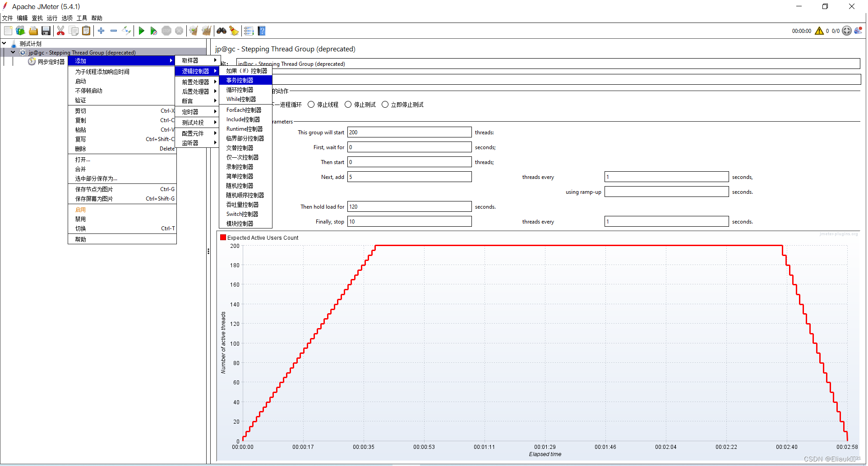Viewport: 868px width, 466px height.
Task: Open the 编辑 menu
Action: pyautogui.click(x=23, y=18)
